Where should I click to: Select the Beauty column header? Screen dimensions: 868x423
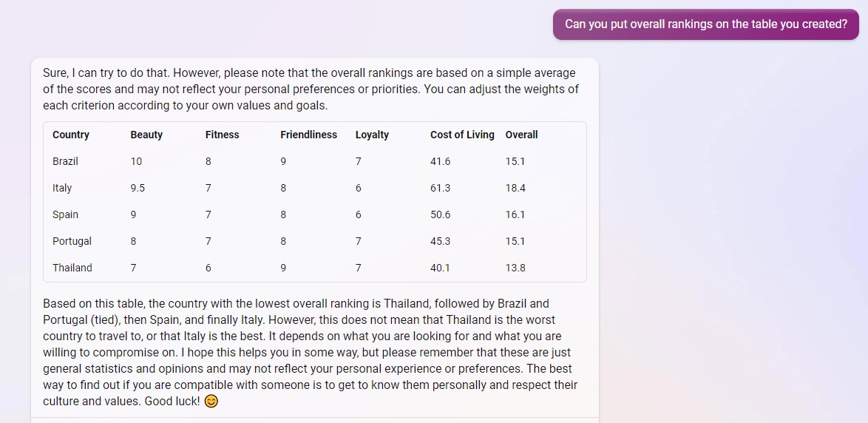(x=146, y=135)
